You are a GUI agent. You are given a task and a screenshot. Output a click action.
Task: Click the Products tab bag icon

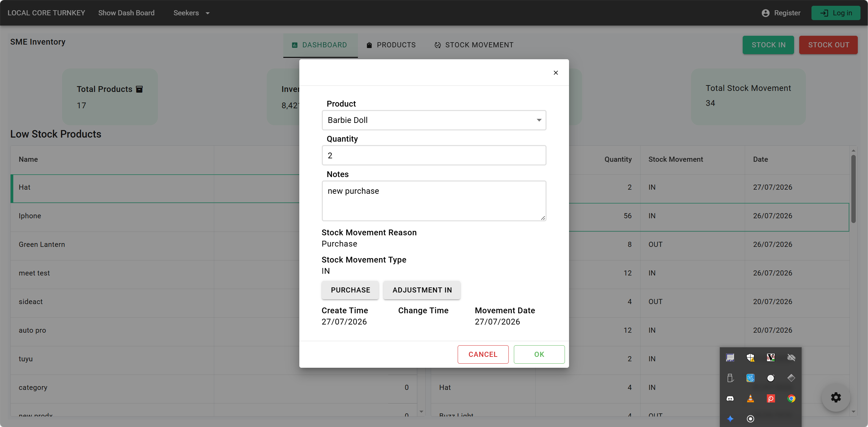[x=369, y=45]
